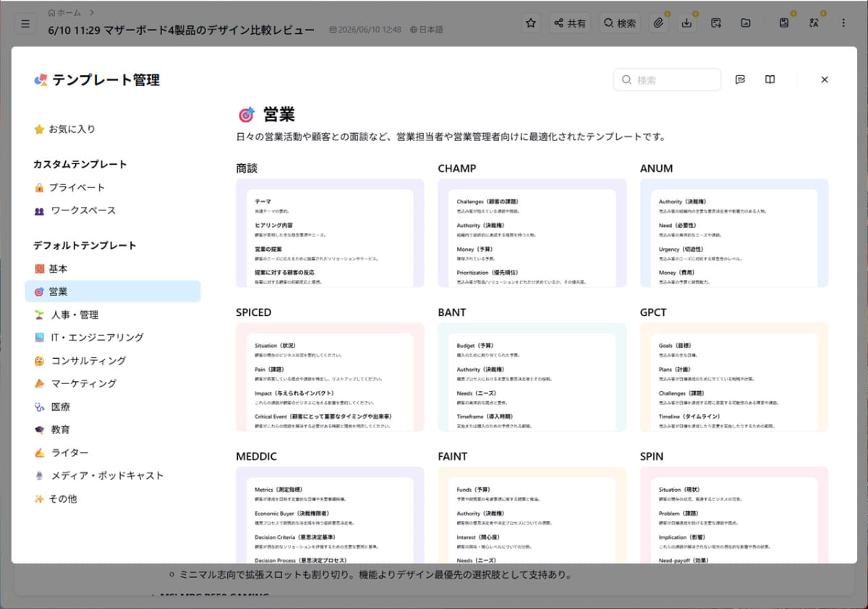Select the メディア・ポッドキャスト category
Image resolution: width=868 pixels, height=609 pixels.
(113, 475)
